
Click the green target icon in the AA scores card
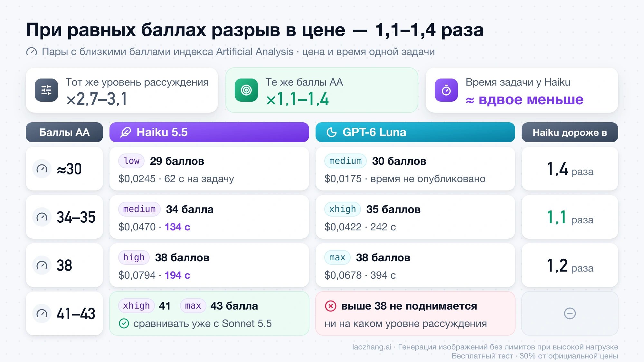(x=246, y=90)
